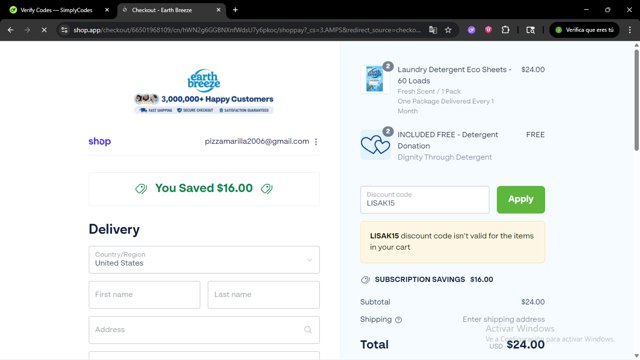Focus the Discount code field

point(424,200)
